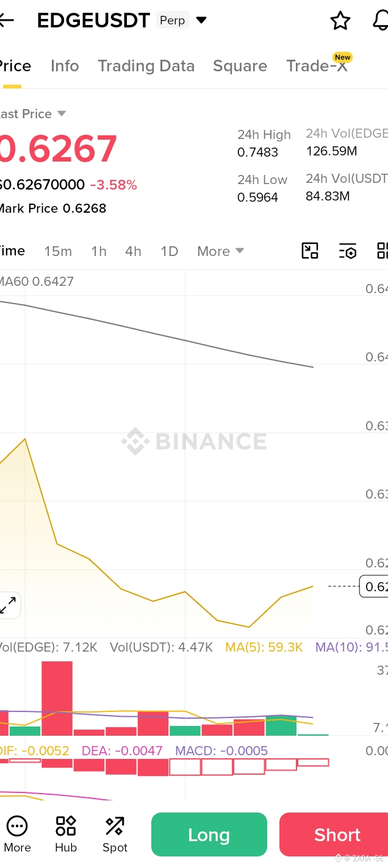Open the picture-in-picture chart icon
388x868 pixels.
point(310,251)
